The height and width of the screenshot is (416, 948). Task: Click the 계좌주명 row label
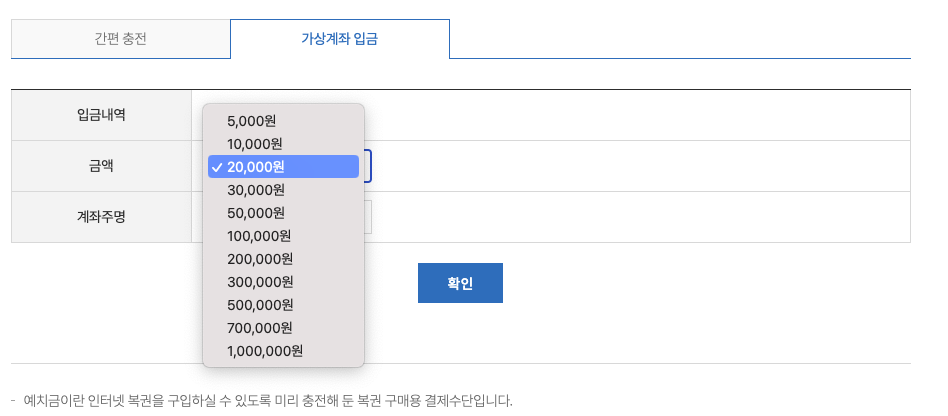(x=101, y=217)
